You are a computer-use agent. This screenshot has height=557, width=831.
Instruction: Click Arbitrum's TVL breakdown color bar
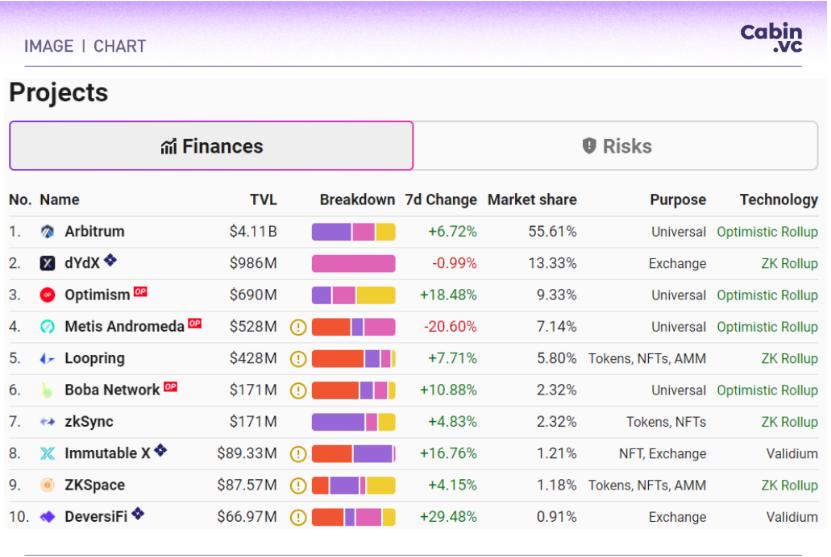(353, 232)
